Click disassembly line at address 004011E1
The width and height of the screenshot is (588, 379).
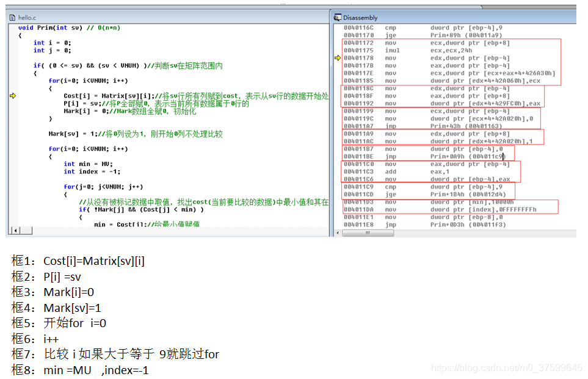423,217
